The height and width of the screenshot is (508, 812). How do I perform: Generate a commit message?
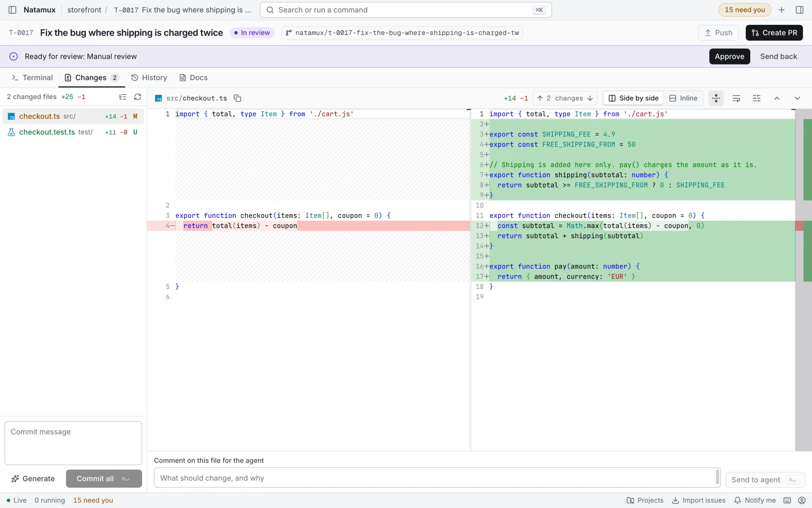click(33, 479)
